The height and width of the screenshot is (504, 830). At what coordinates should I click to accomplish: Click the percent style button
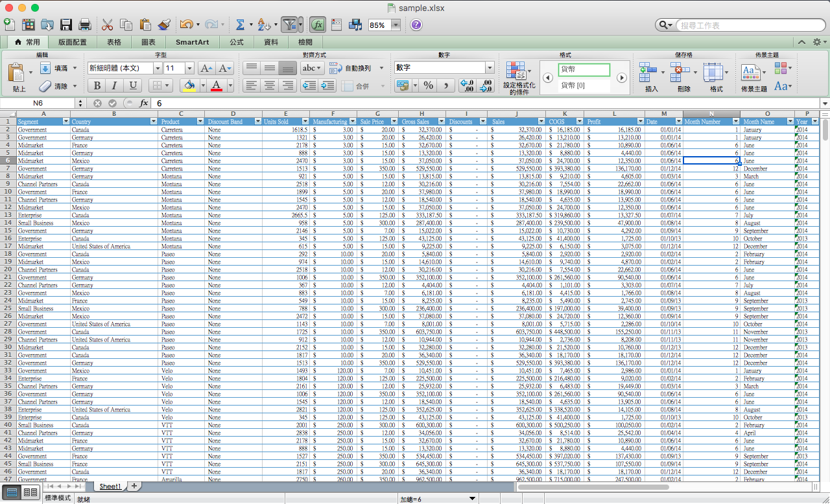click(428, 86)
